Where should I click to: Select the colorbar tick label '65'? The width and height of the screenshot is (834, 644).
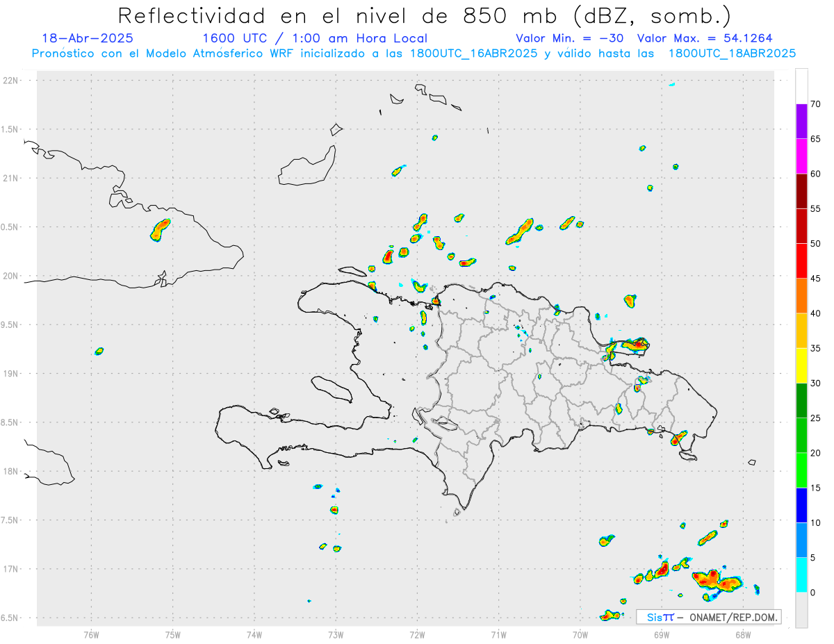pyautogui.click(x=816, y=139)
